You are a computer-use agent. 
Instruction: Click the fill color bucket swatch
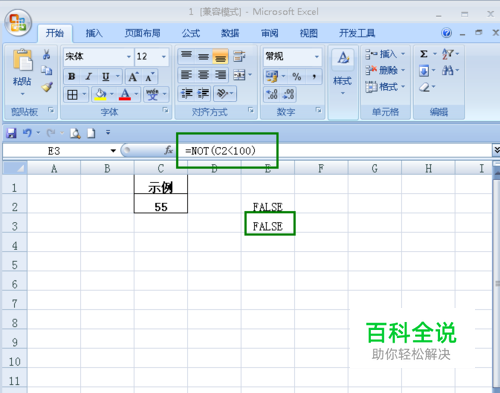click(x=100, y=94)
